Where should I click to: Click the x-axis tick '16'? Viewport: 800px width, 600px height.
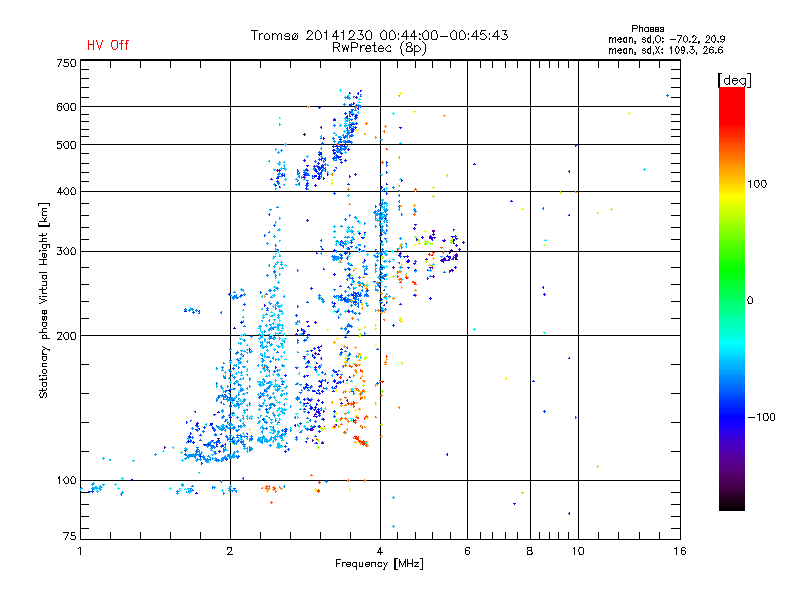point(680,551)
